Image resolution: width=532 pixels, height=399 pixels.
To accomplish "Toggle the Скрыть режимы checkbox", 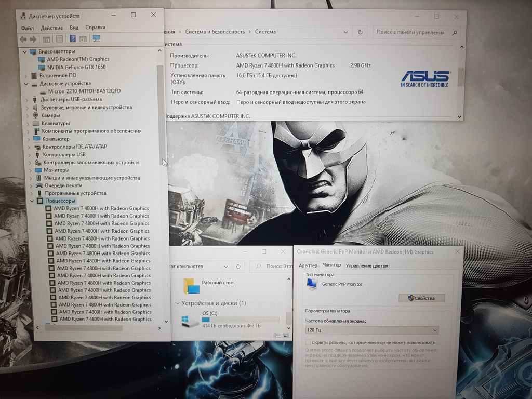I will pos(308,342).
